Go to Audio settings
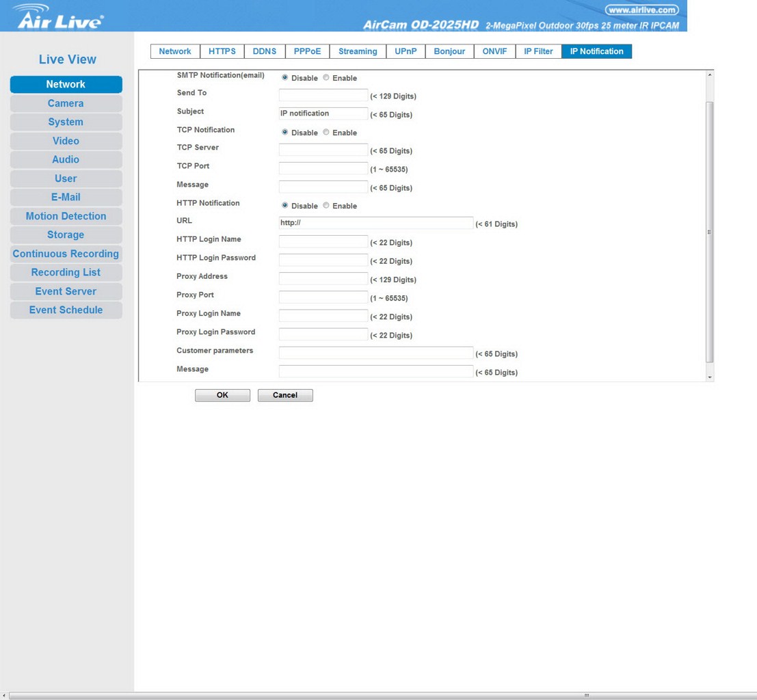Screen dimensions: 757x700 [x=66, y=160]
